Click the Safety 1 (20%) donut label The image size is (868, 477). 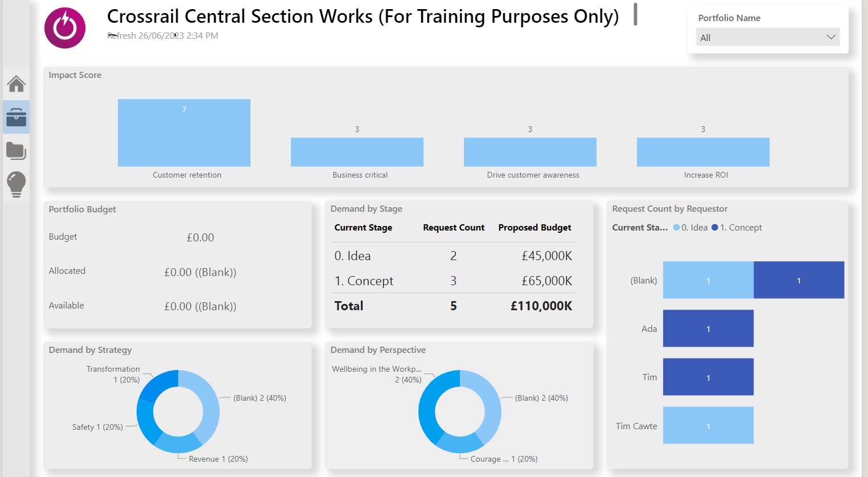coord(97,427)
